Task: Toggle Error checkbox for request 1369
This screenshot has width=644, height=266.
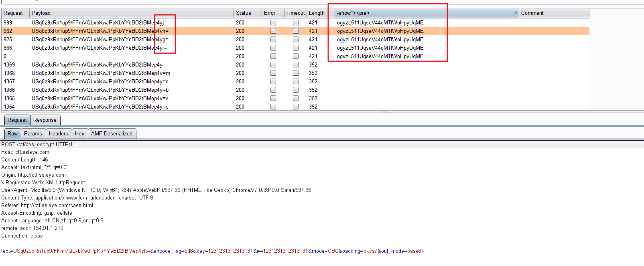Action: click(273, 64)
